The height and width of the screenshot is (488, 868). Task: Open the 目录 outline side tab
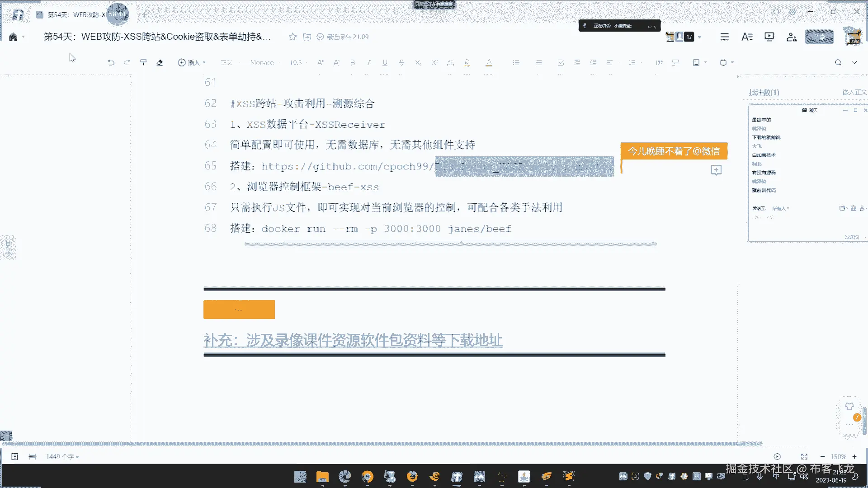tap(8, 247)
